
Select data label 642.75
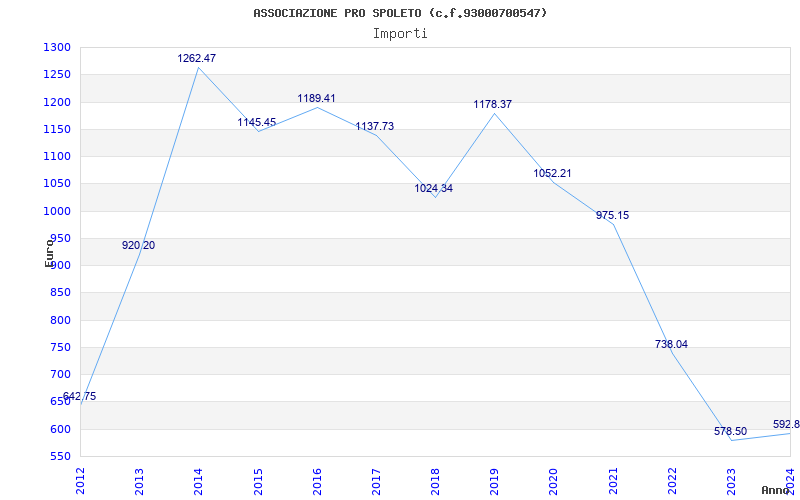(x=79, y=396)
